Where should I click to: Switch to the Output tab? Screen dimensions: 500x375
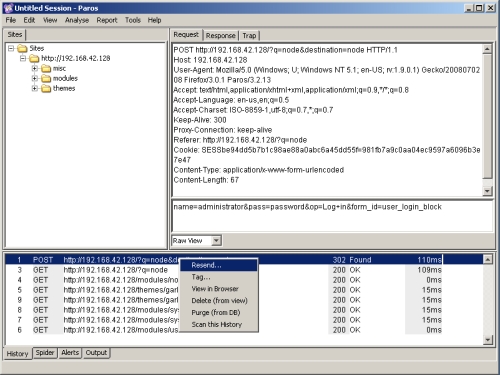point(96,353)
